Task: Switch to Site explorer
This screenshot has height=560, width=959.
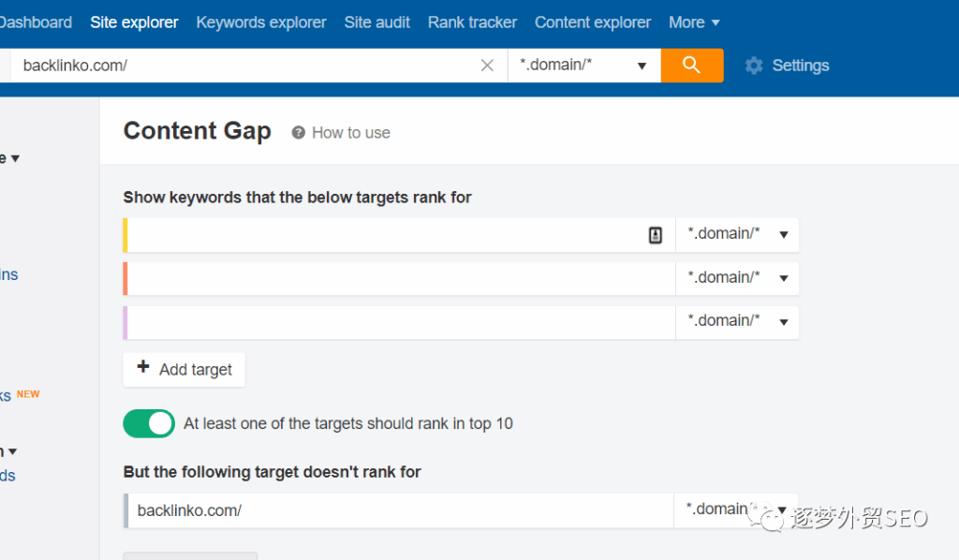Action: point(134,22)
